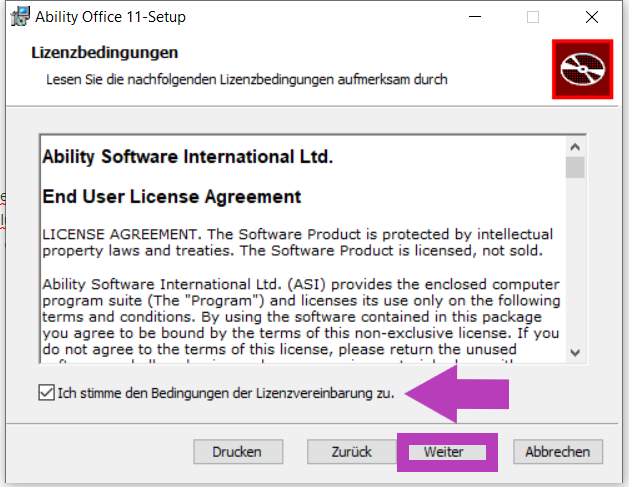Click the grayed-out maximize button

pos(533,17)
